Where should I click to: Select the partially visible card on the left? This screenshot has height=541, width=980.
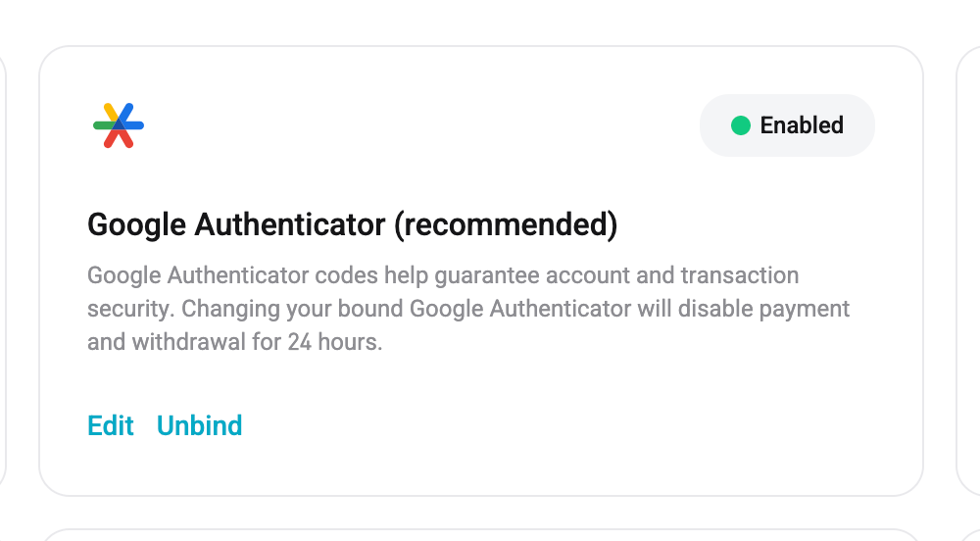(4, 270)
